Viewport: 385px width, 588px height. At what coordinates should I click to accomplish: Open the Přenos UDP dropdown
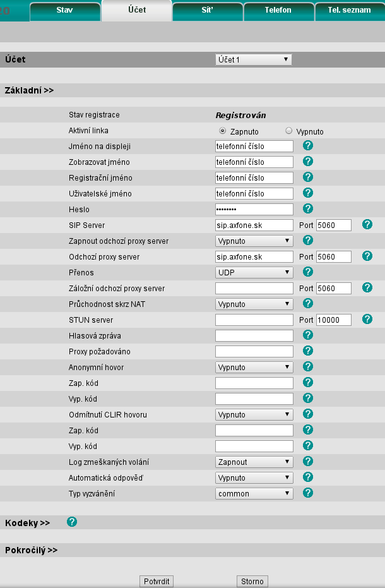[254, 272]
